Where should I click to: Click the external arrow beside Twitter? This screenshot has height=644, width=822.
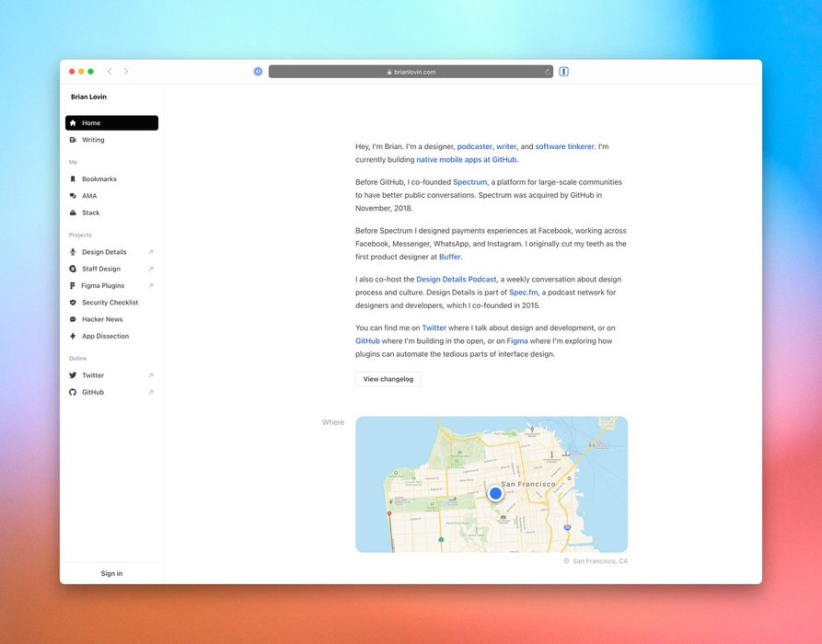pos(150,375)
